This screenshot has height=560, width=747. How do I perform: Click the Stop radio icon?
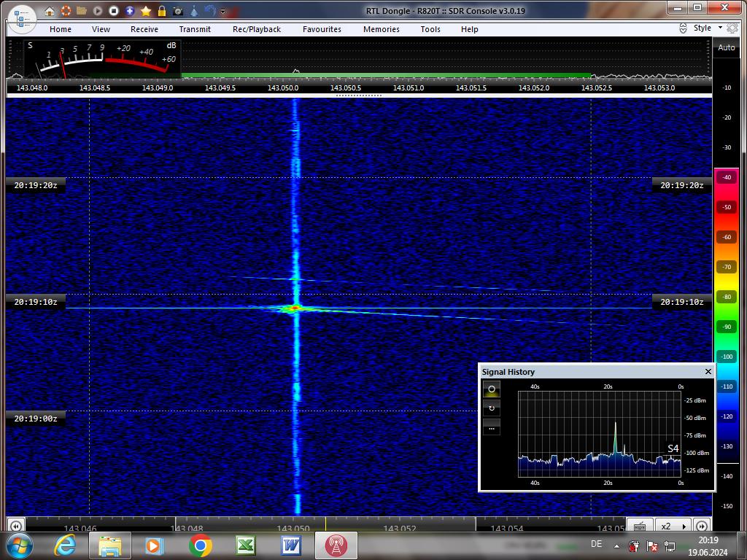click(x=113, y=10)
